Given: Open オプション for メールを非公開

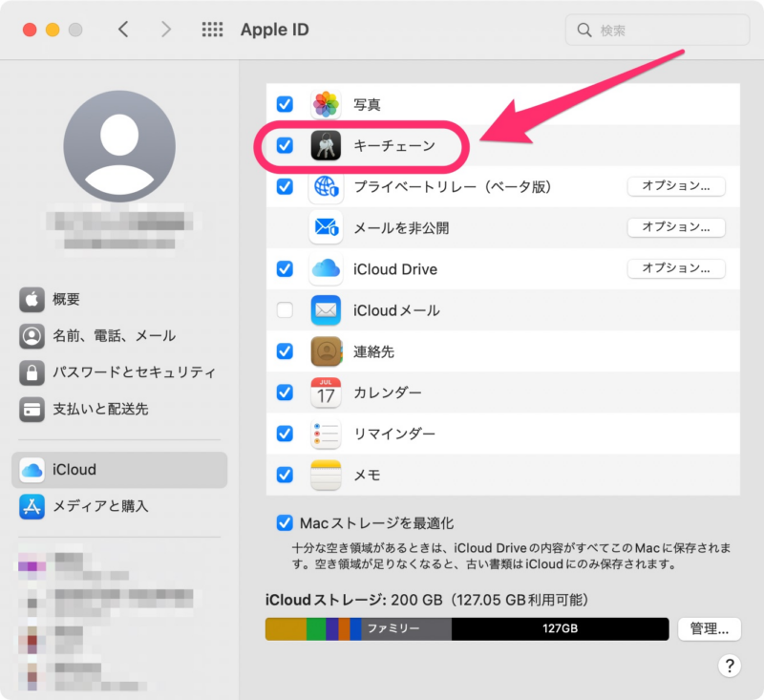Looking at the screenshot, I should coord(676,227).
